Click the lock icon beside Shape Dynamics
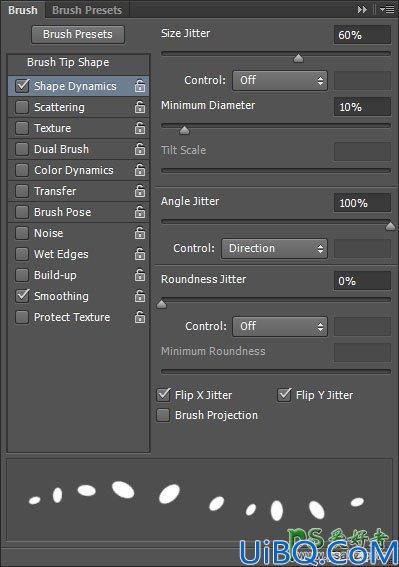The height and width of the screenshot is (567, 399). click(x=140, y=86)
